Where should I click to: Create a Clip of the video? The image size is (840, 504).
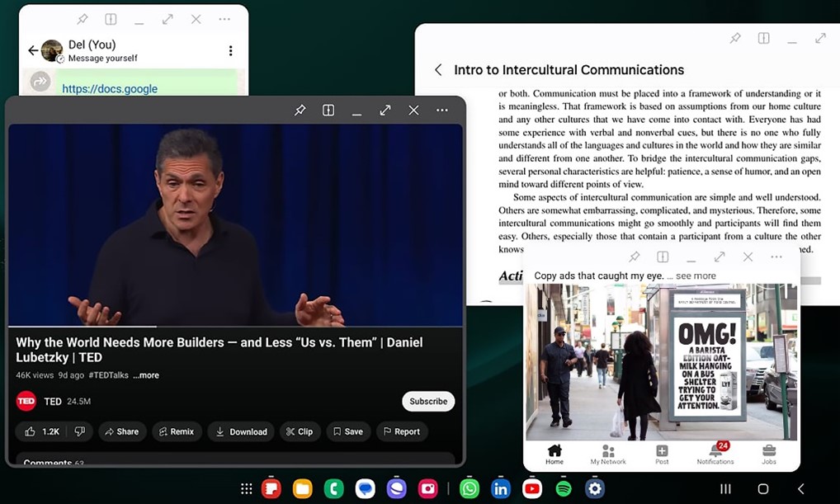click(300, 431)
